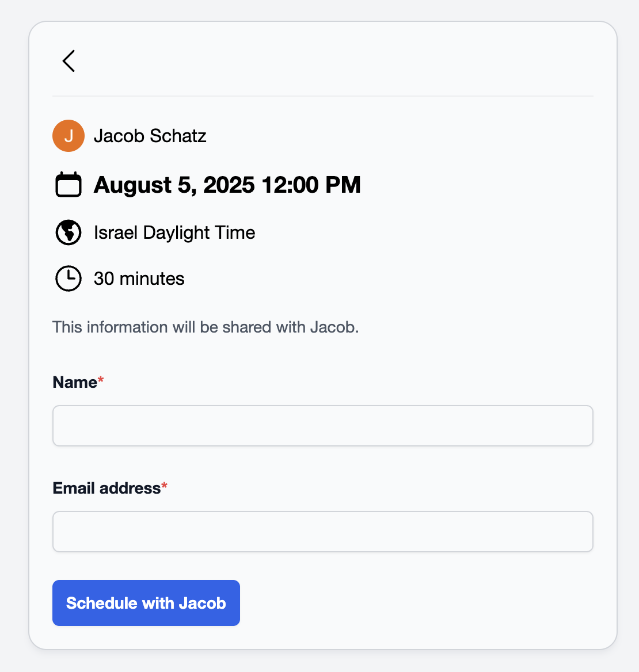
Task: Click the calendar icon beside the date
Action: pos(69,184)
